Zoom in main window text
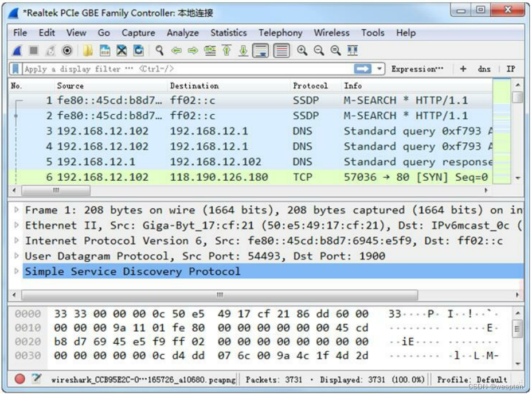The image size is (532, 396). tap(302, 51)
